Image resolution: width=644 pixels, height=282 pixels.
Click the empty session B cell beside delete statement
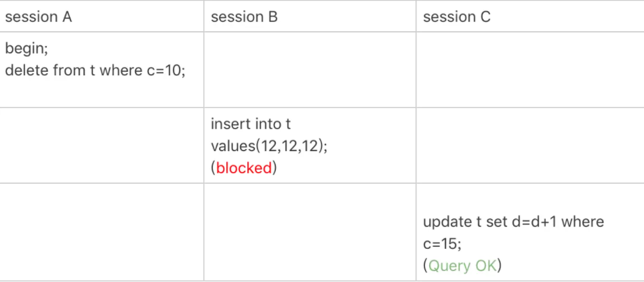[x=310, y=70]
